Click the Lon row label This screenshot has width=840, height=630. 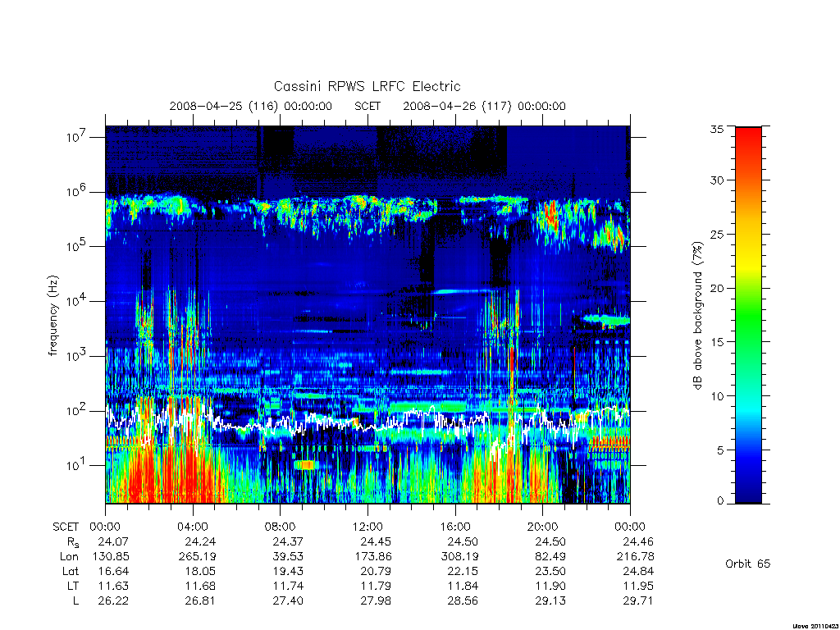(69, 557)
